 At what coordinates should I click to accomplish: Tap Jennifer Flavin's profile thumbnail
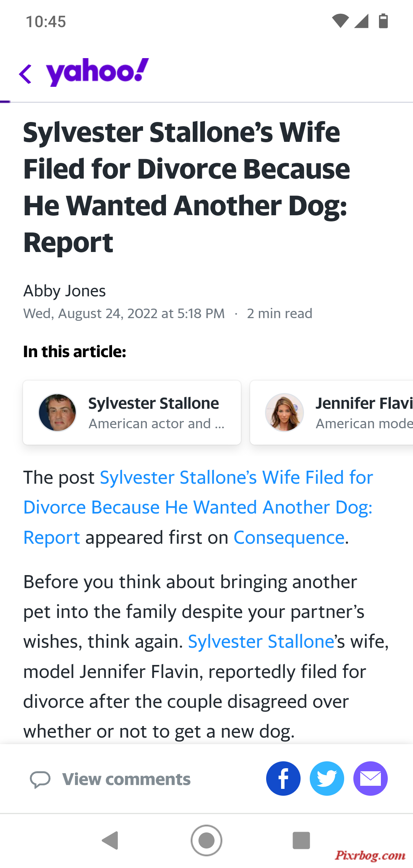pyautogui.click(x=285, y=413)
